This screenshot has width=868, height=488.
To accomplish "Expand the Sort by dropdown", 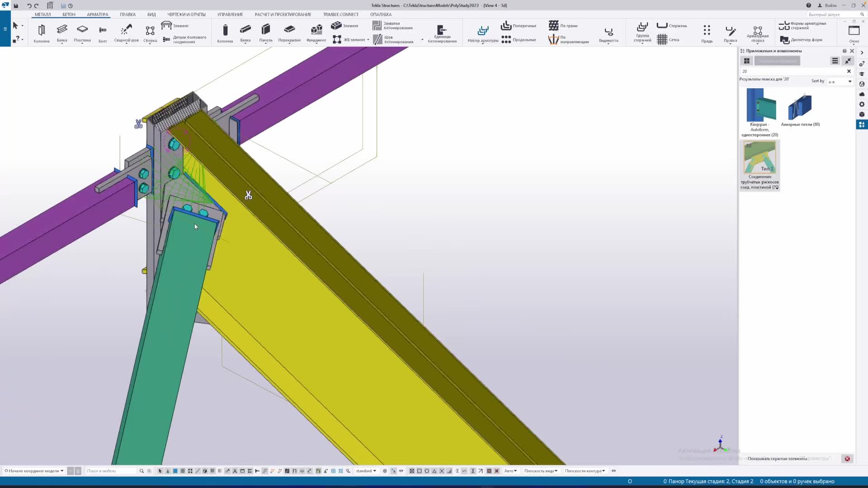I will coord(840,82).
